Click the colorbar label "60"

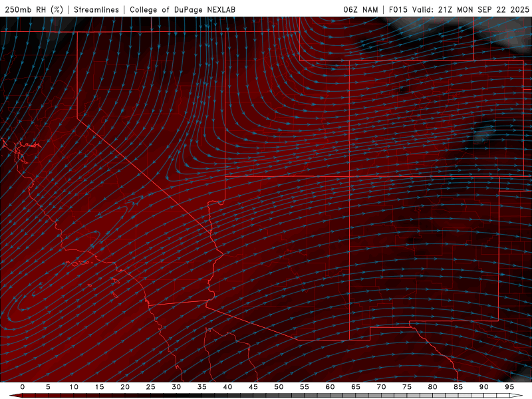click(330, 387)
